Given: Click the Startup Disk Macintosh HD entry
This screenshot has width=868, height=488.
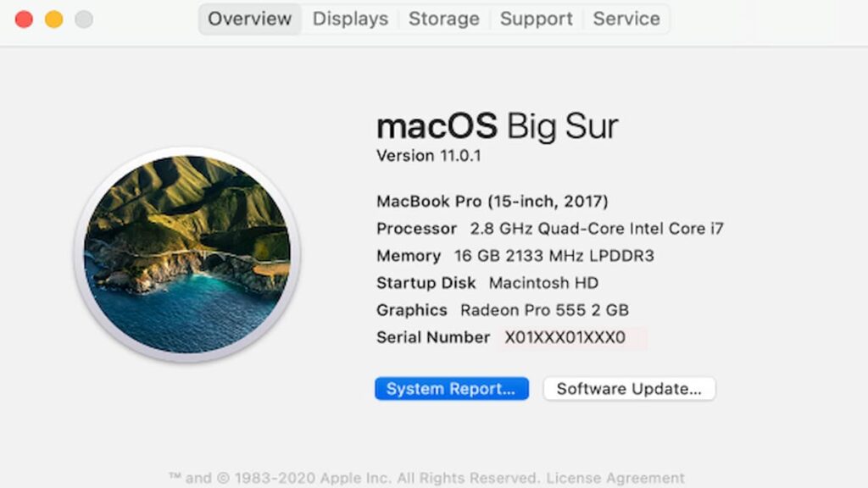Looking at the screenshot, I should (487, 283).
